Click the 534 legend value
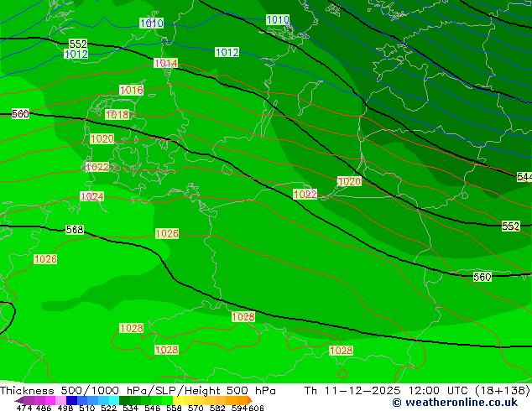The image size is (532, 411). click(x=130, y=408)
